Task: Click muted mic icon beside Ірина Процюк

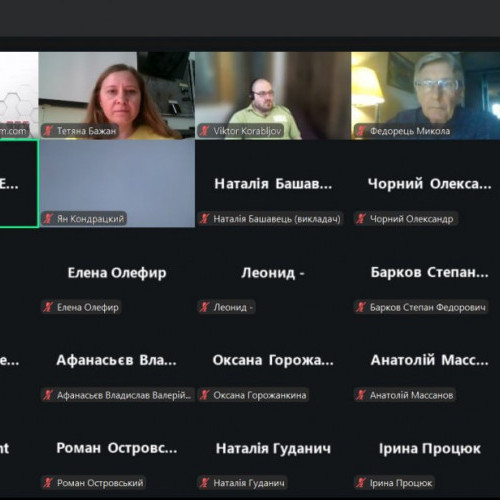Action: [x=361, y=483]
